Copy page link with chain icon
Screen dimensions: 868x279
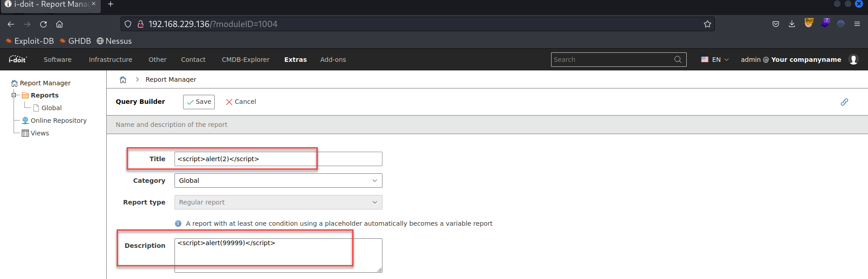coord(844,102)
